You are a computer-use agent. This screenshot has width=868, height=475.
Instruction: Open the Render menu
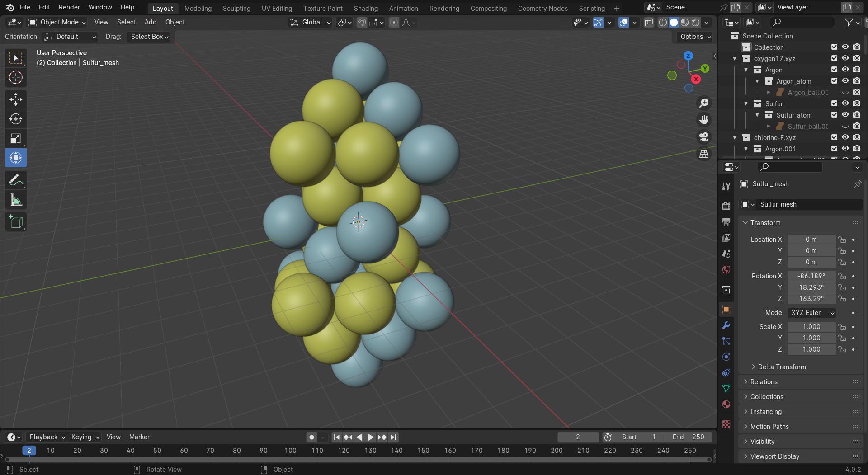pos(69,7)
